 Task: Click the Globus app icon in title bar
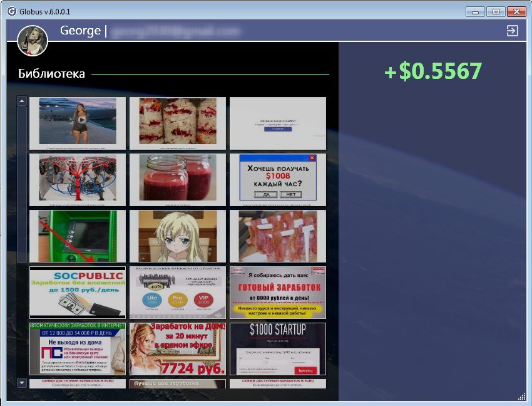11,11
